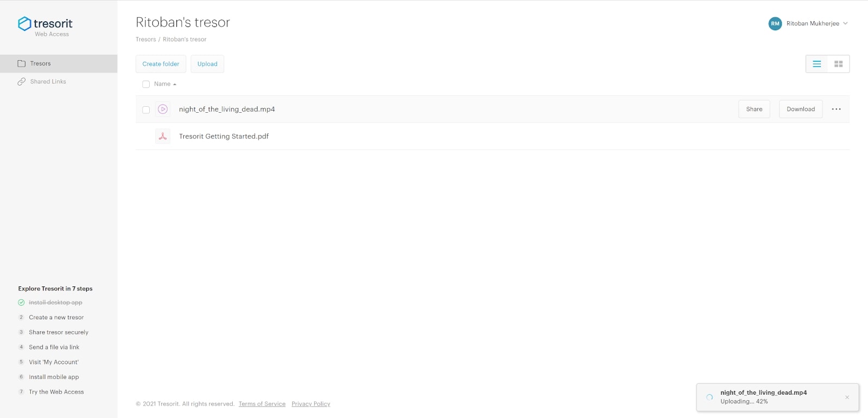Click the RM avatar icon
The height and width of the screenshot is (418, 868).
click(775, 23)
